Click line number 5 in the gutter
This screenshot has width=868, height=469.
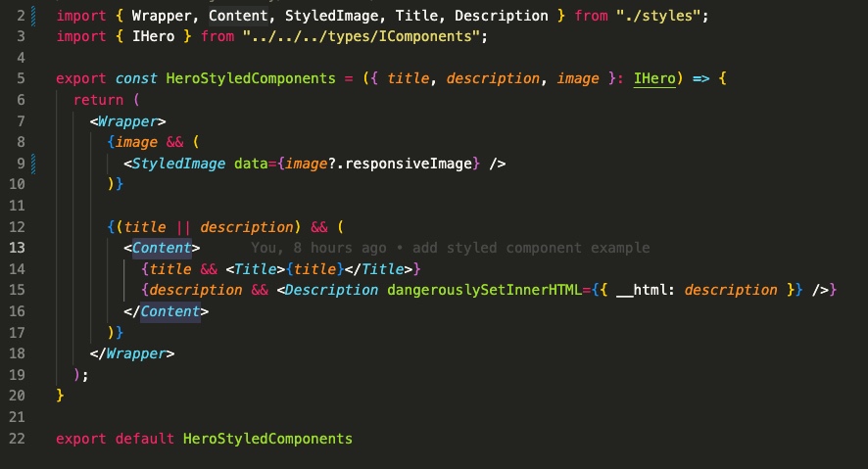tap(21, 78)
